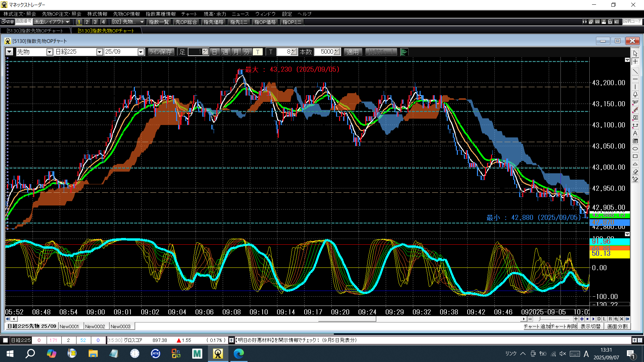Expand the 画面レイアウト dropdown

click(52, 22)
